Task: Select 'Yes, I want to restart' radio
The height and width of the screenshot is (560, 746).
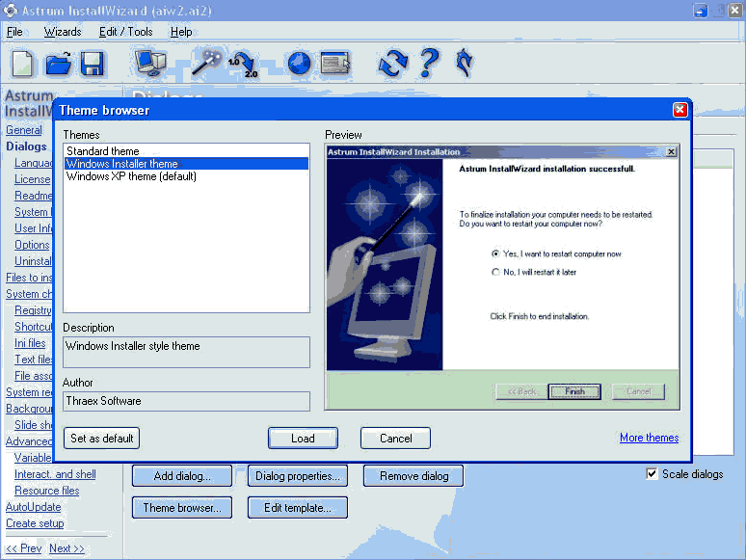Action: (x=495, y=254)
